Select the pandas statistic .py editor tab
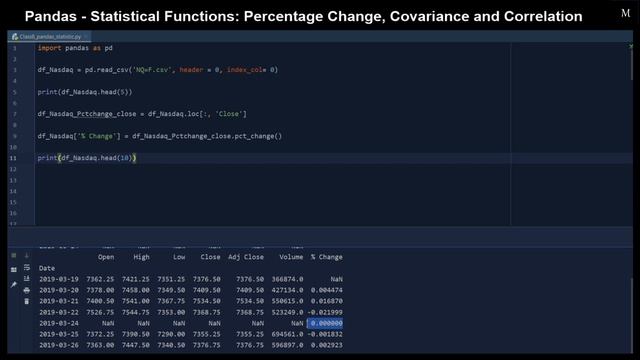This screenshot has width=640, height=360. (x=50, y=37)
